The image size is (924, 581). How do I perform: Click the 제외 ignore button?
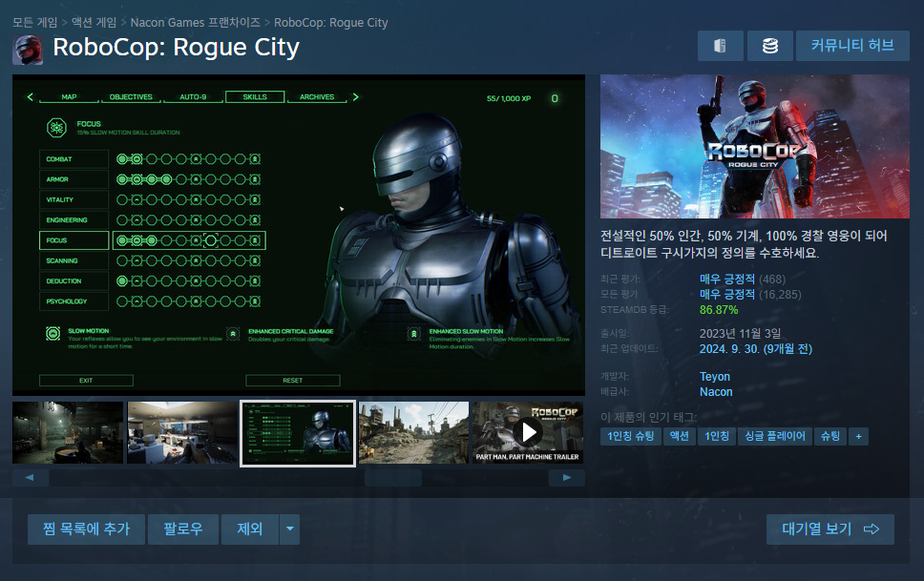click(x=249, y=529)
